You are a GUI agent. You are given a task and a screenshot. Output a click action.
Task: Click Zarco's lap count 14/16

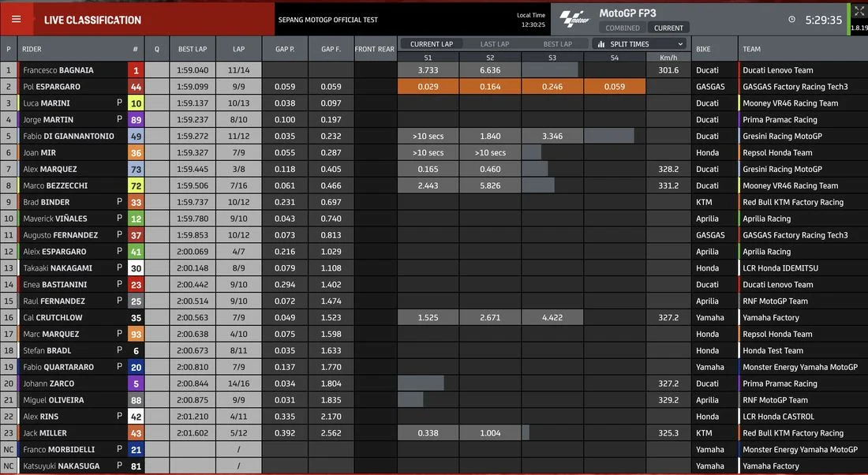238,383
